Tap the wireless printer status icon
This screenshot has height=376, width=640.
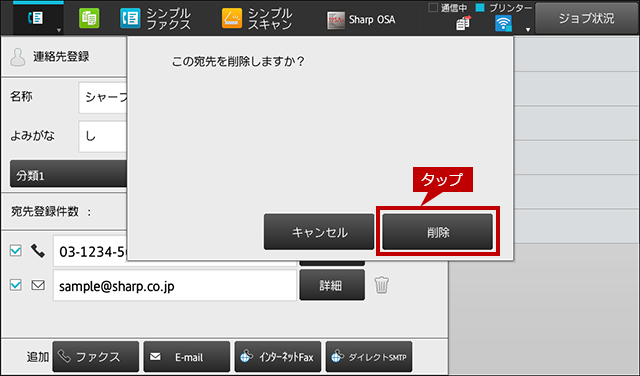click(503, 24)
